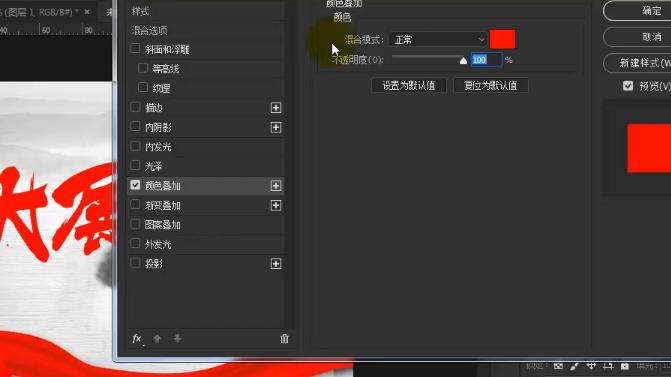Click the 确定 OK button
Image resolution: width=671 pixels, height=377 pixels.
click(x=637, y=11)
